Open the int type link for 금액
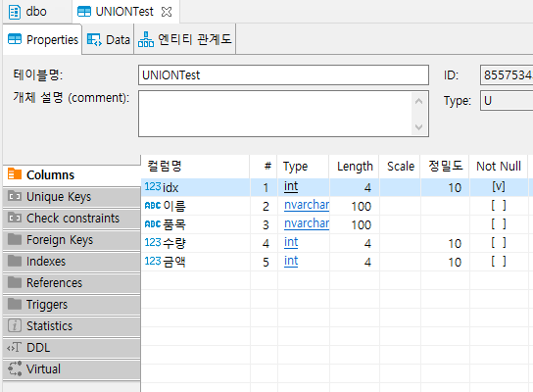Screen dimensions: 533x392 tap(291, 261)
